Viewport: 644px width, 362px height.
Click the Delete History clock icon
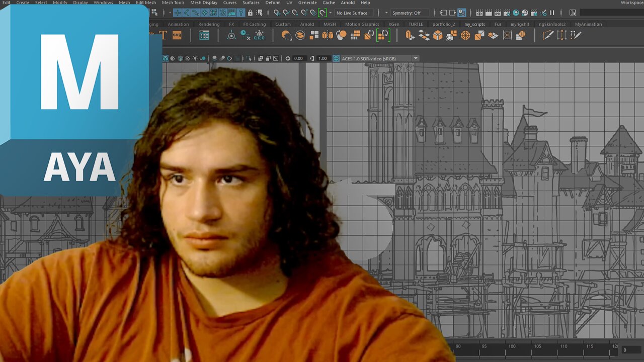(245, 35)
